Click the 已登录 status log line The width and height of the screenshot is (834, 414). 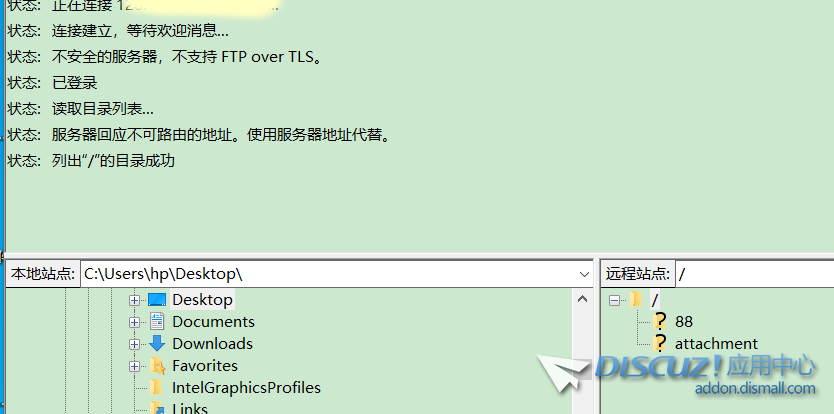point(74,83)
